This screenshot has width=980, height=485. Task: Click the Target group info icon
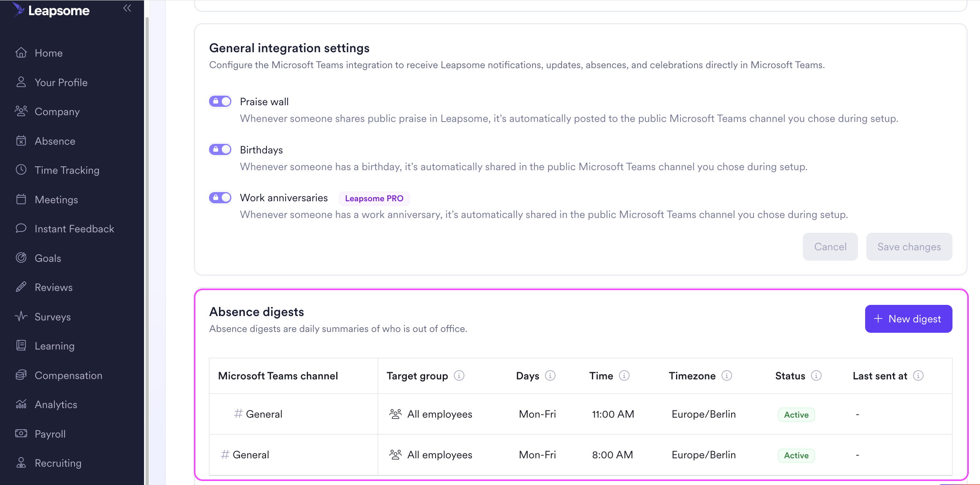click(459, 376)
